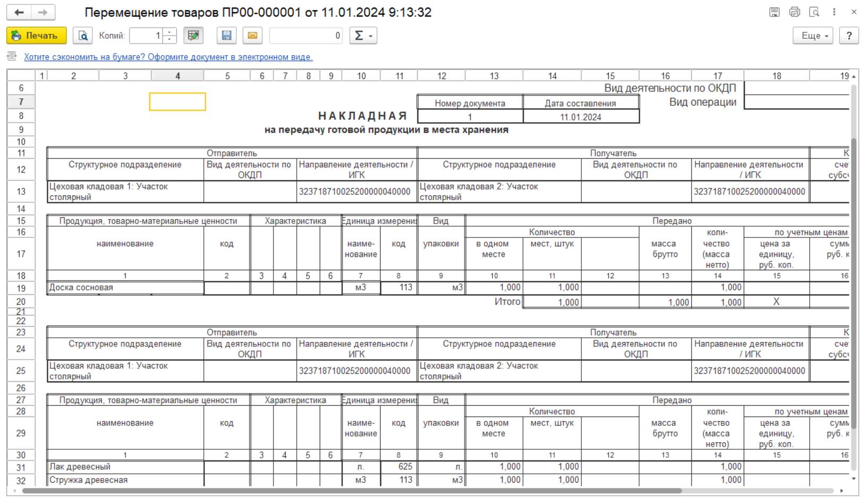Click the title bar printer icon
This screenshot has height=503, width=868.
795,12
